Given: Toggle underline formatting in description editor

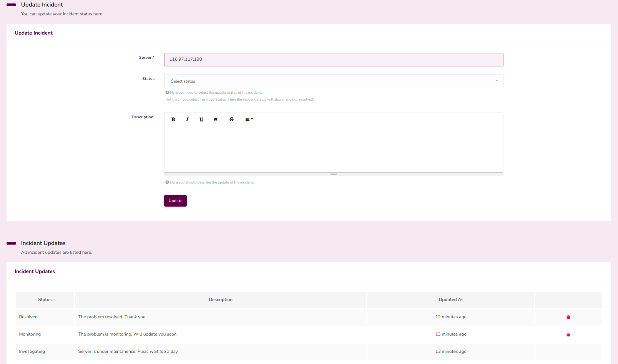Looking at the screenshot, I should pos(201,119).
